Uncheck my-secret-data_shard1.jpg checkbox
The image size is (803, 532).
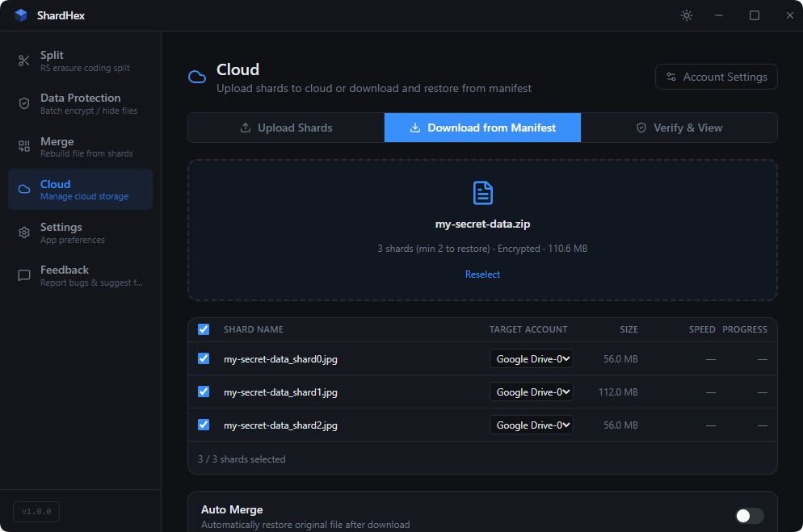(204, 392)
